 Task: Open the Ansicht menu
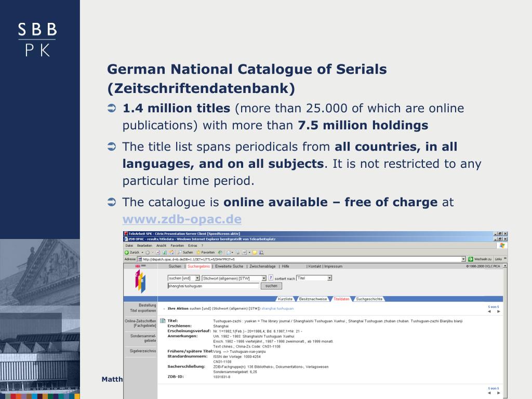tap(162, 246)
